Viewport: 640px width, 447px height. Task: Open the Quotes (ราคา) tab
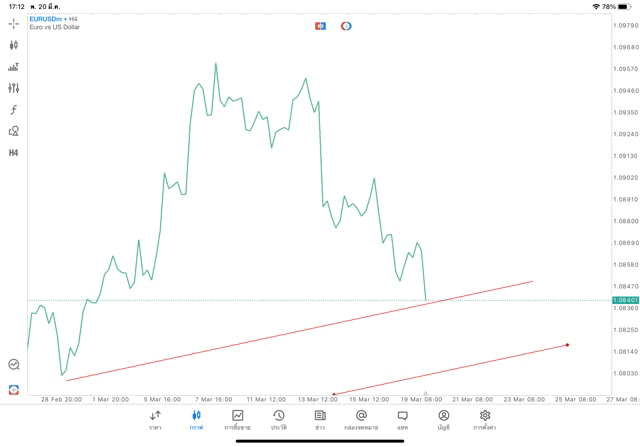pos(155,419)
